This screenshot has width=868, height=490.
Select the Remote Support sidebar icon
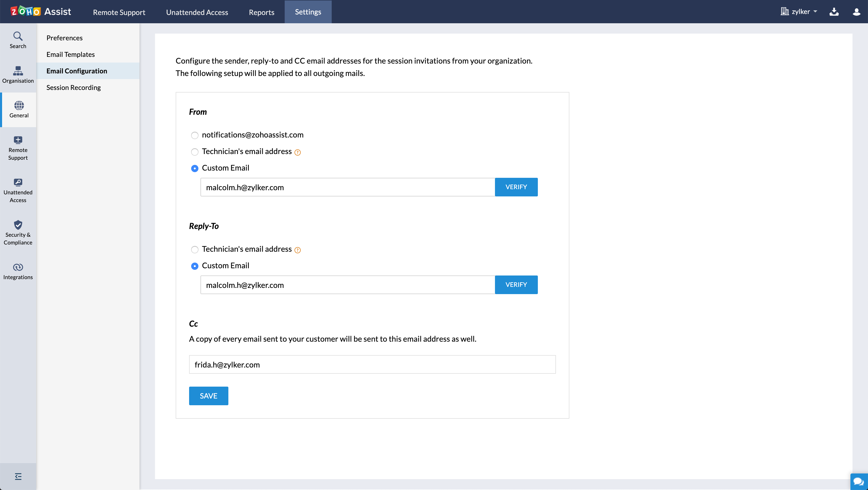pos(18,148)
